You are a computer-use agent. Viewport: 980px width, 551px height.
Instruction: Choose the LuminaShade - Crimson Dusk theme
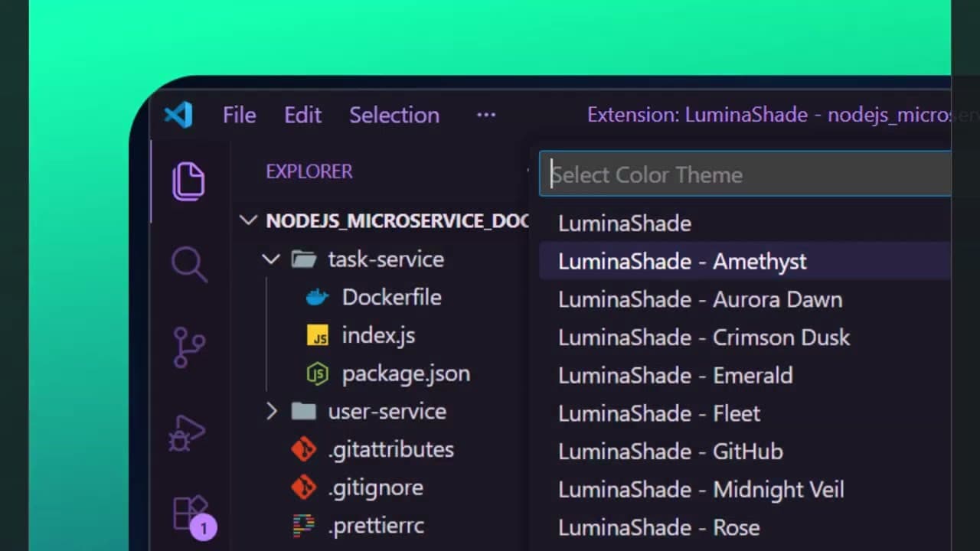pyautogui.click(x=704, y=337)
